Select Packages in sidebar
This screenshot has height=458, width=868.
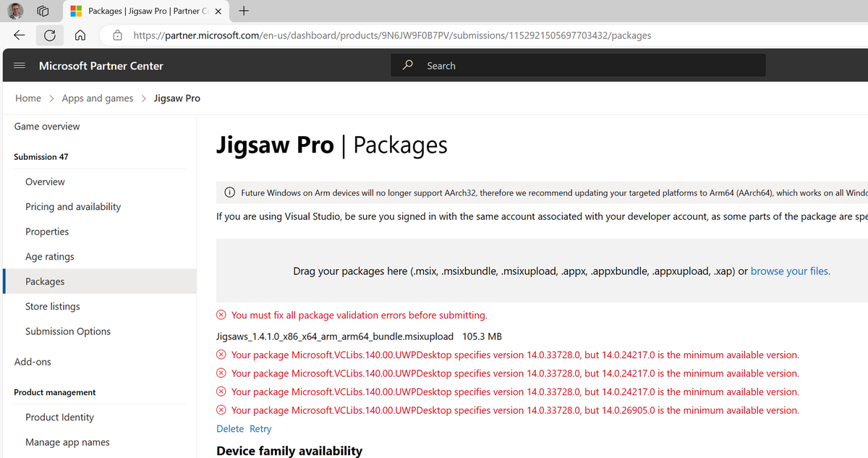tap(100, 281)
